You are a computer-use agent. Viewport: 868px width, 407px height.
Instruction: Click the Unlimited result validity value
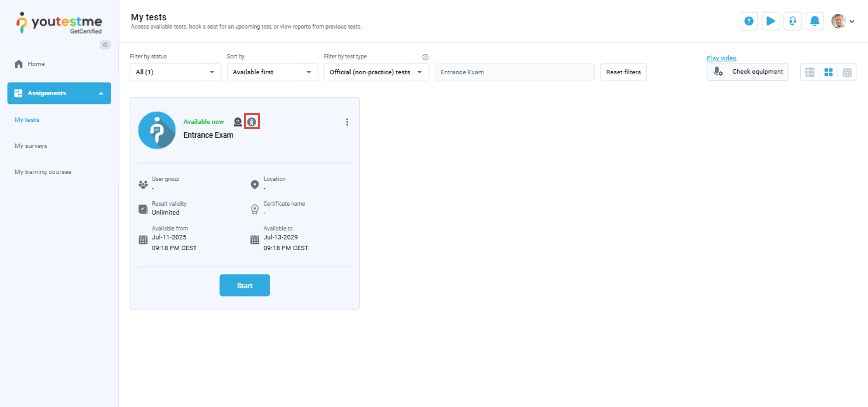tap(166, 213)
